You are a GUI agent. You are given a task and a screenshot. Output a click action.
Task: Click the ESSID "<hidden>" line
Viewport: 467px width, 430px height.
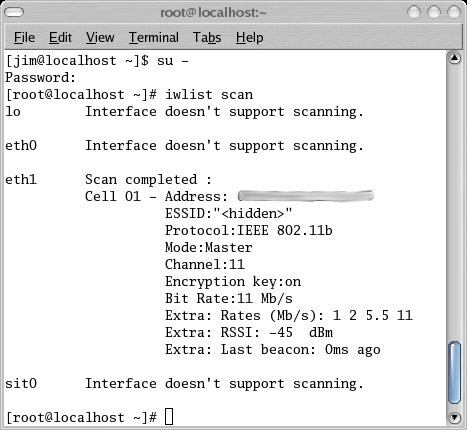click(229, 213)
